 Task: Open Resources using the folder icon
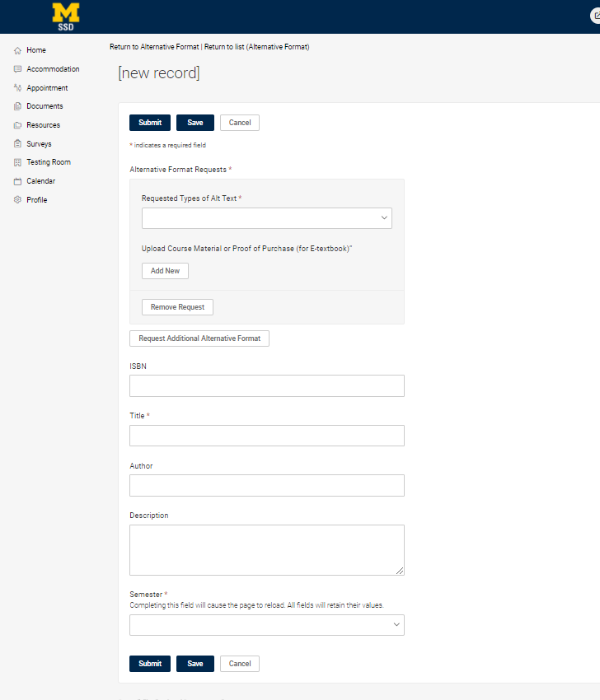coord(16,124)
